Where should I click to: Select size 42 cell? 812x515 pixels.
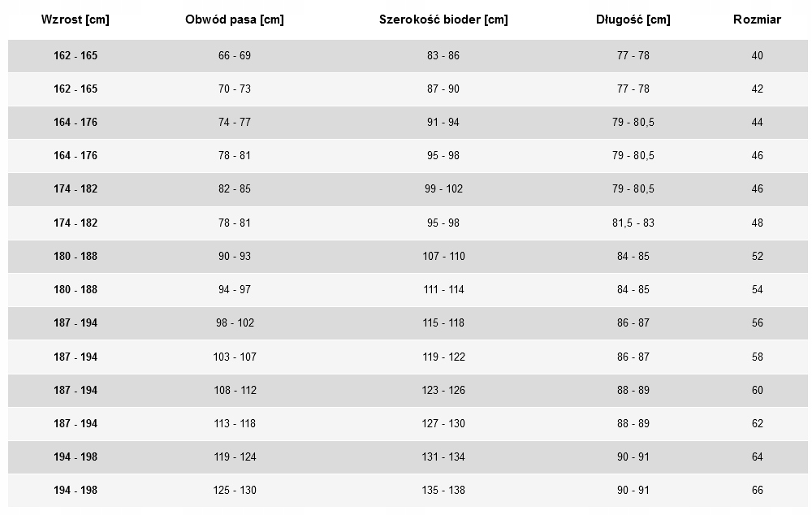(757, 89)
